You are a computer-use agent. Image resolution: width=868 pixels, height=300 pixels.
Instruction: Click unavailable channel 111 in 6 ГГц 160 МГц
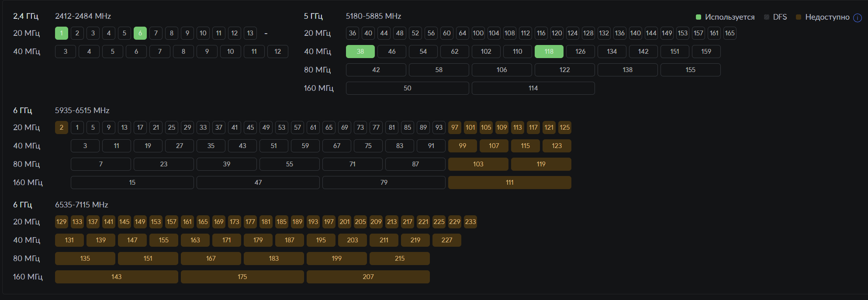(x=510, y=183)
